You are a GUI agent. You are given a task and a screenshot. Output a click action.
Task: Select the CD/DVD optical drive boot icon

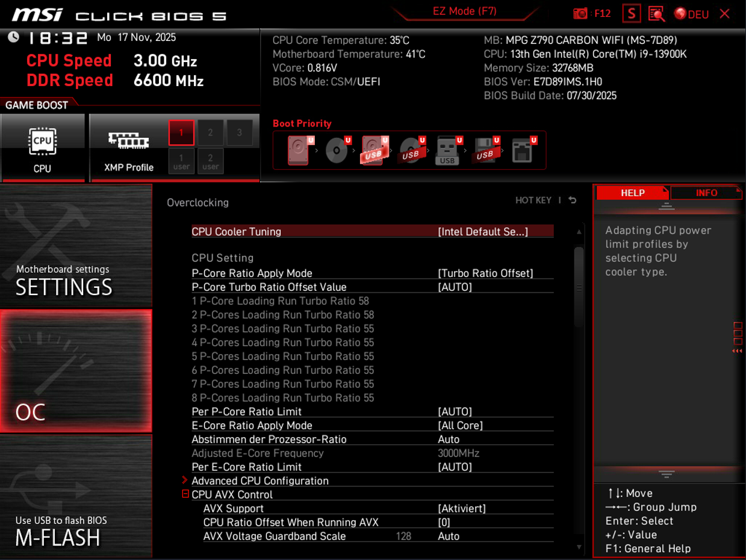(x=338, y=150)
